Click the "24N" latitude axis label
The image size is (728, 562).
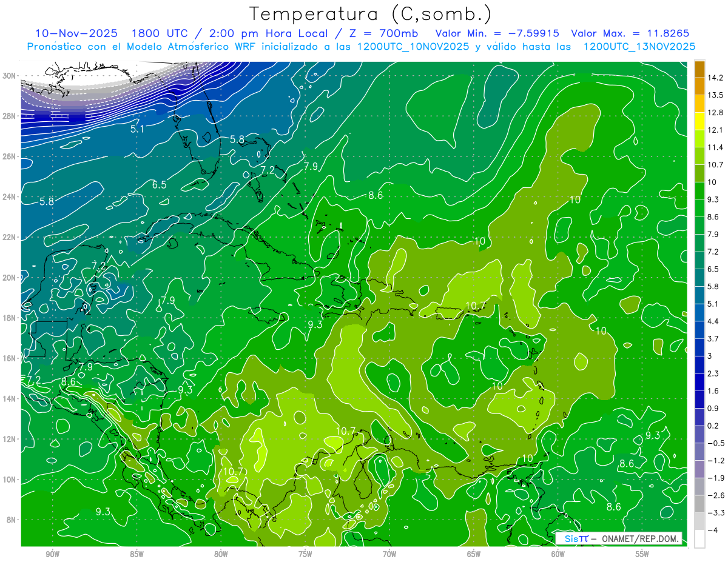[x=10, y=197]
